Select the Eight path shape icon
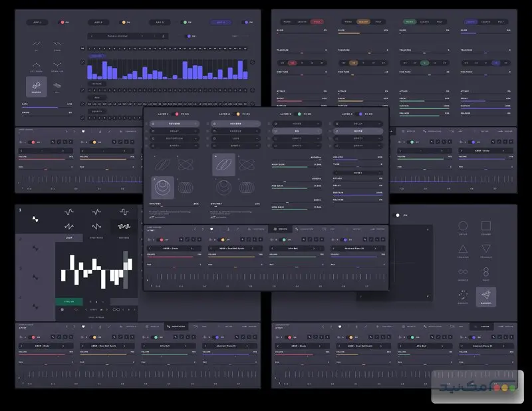 486,272
